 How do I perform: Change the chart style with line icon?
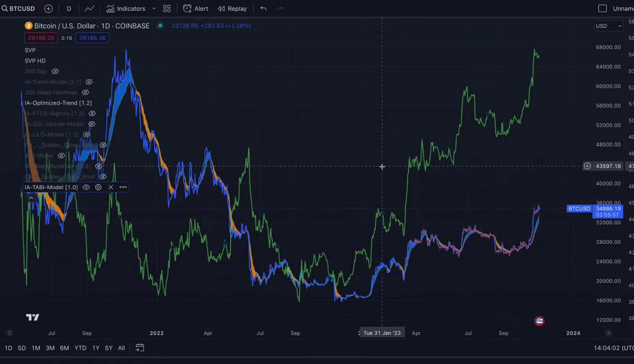[x=89, y=8]
